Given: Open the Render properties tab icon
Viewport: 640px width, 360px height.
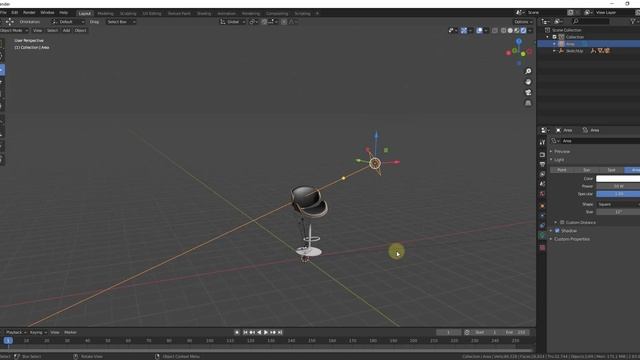Looking at the screenshot, I should pos(542,155).
